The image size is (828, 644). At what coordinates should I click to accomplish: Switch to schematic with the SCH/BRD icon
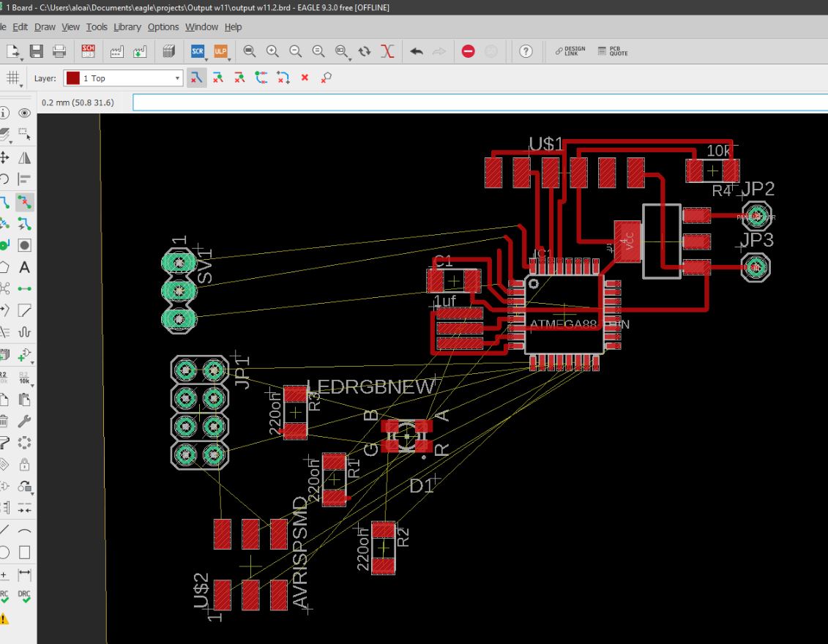pyautogui.click(x=88, y=51)
